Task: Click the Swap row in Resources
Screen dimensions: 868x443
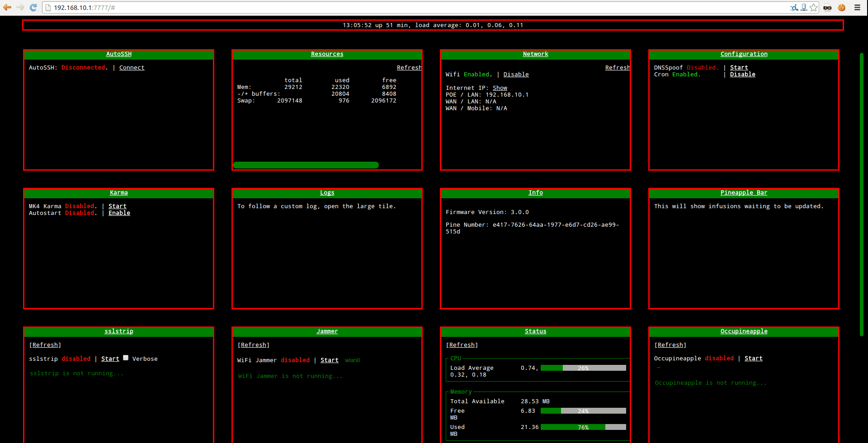Action: [317, 101]
